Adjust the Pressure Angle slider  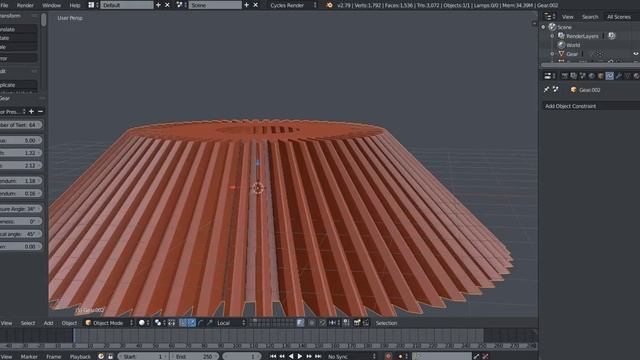point(20,209)
